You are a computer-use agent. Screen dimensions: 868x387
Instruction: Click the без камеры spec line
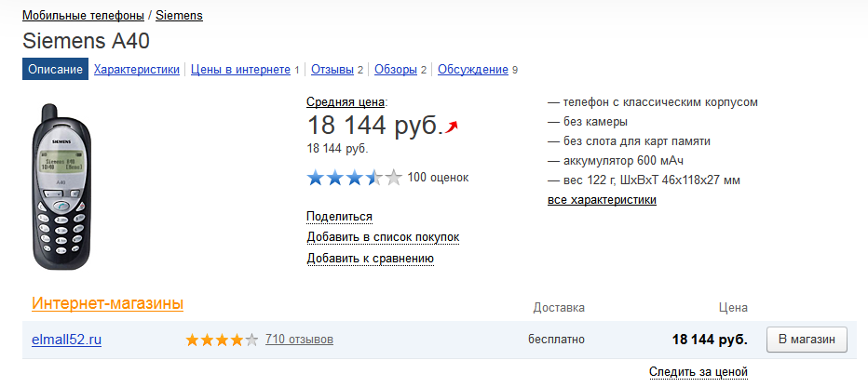click(x=588, y=122)
